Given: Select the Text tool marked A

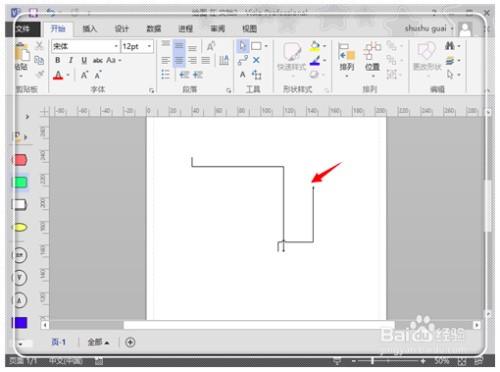Looking at the screenshot, I should point(243,75).
